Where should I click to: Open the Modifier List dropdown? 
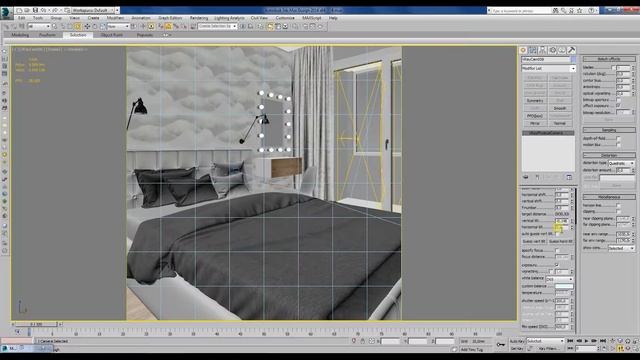[x=548, y=69]
